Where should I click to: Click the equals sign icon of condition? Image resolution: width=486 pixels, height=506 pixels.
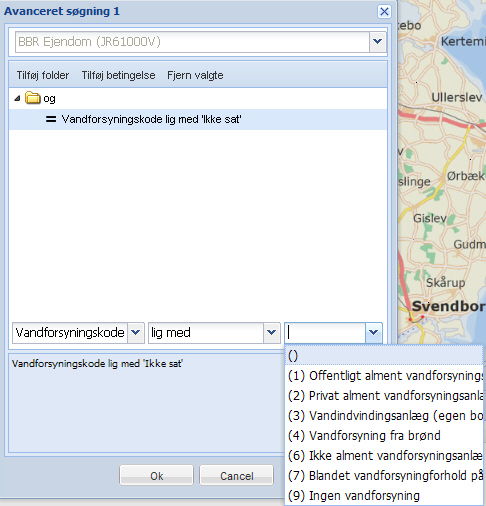(x=51, y=119)
